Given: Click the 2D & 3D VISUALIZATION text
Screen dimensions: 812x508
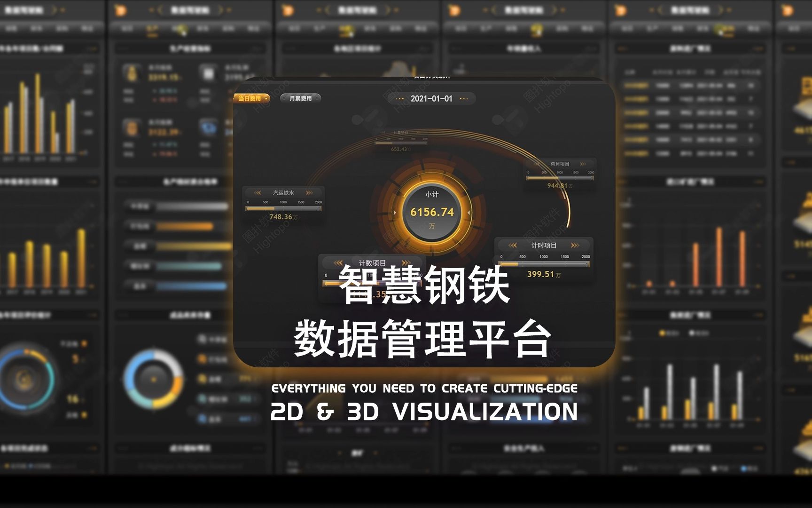Looking at the screenshot, I should [x=424, y=412].
